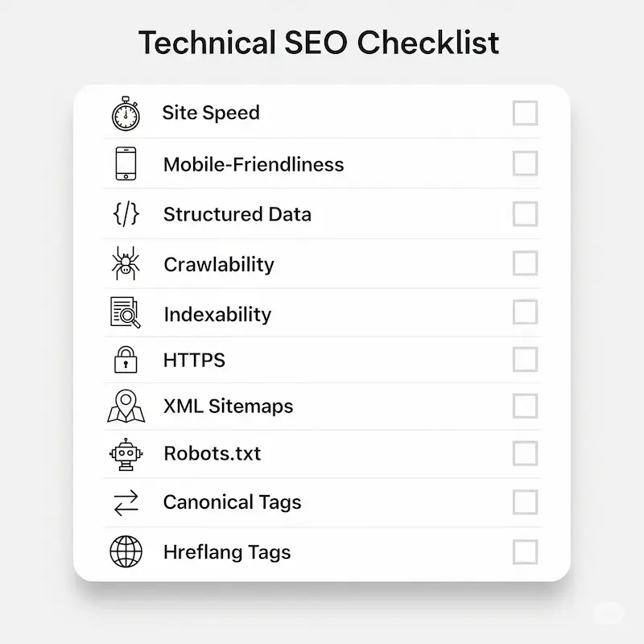Check the Site Speed checkbox
Image resolution: width=644 pixels, height=644 pixels.
(x=525, y=114)
